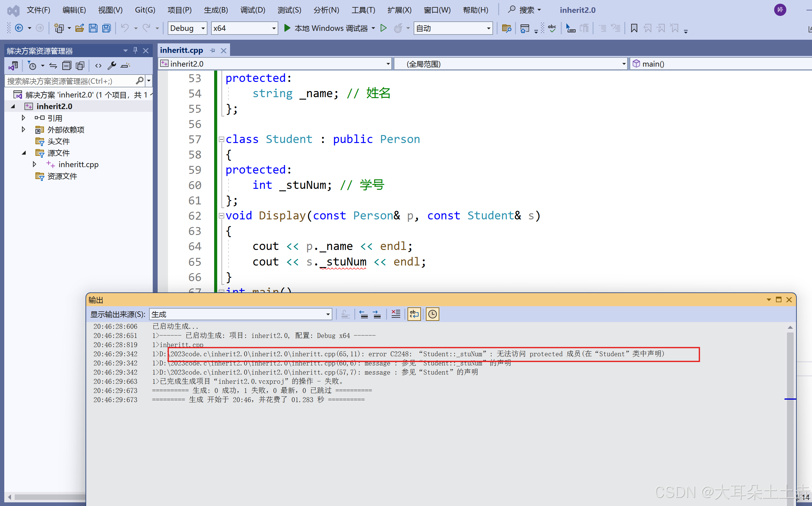The width and height of the screenshot is (812, 506).
Task: Navigate backward with the back arrow
Action: (x=19, y=28)
